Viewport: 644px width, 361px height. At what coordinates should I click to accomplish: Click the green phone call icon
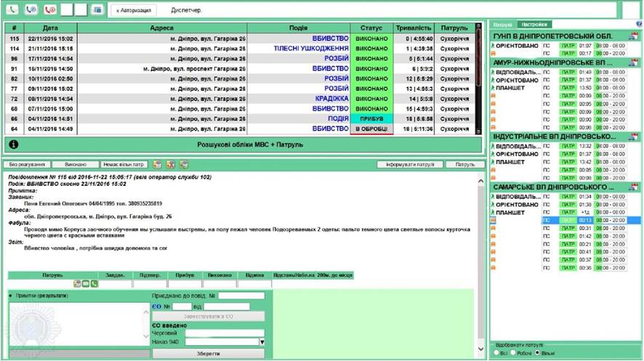pos(12,9)
